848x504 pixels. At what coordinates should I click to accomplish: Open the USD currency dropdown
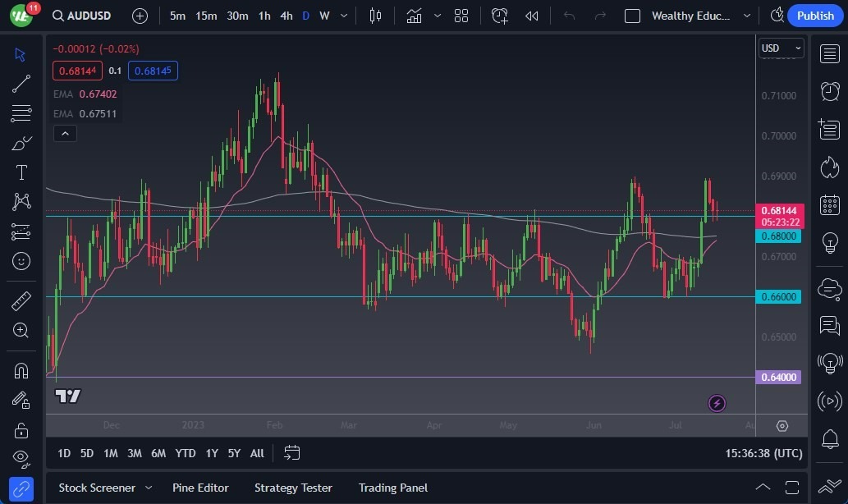point(780,48)
